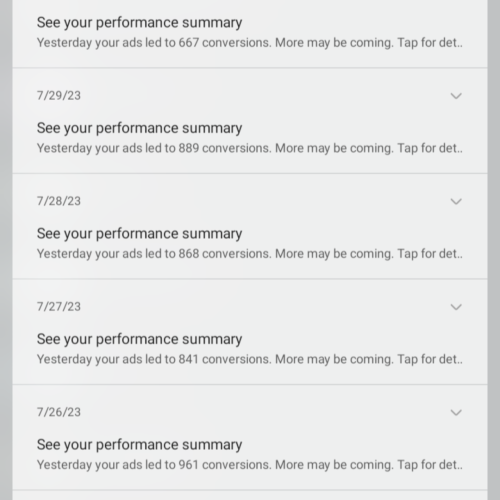
Task: Select the 7/28/23 date label
Action: pos(59,201)
